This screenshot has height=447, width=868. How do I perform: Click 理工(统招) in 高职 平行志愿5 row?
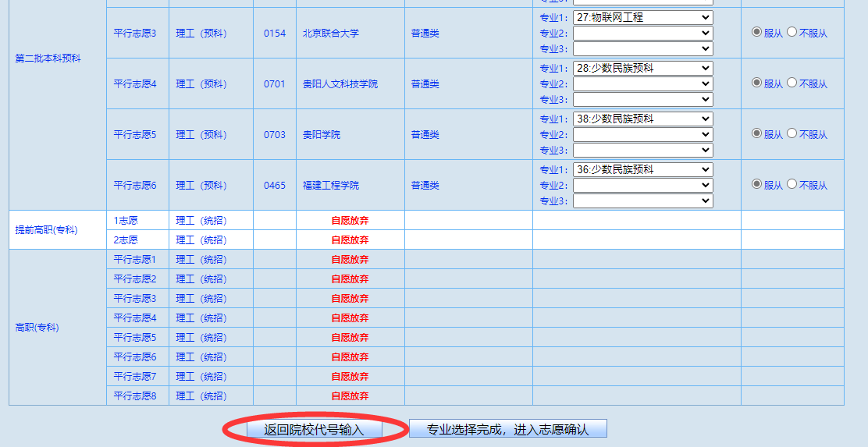tap(201, 338)
